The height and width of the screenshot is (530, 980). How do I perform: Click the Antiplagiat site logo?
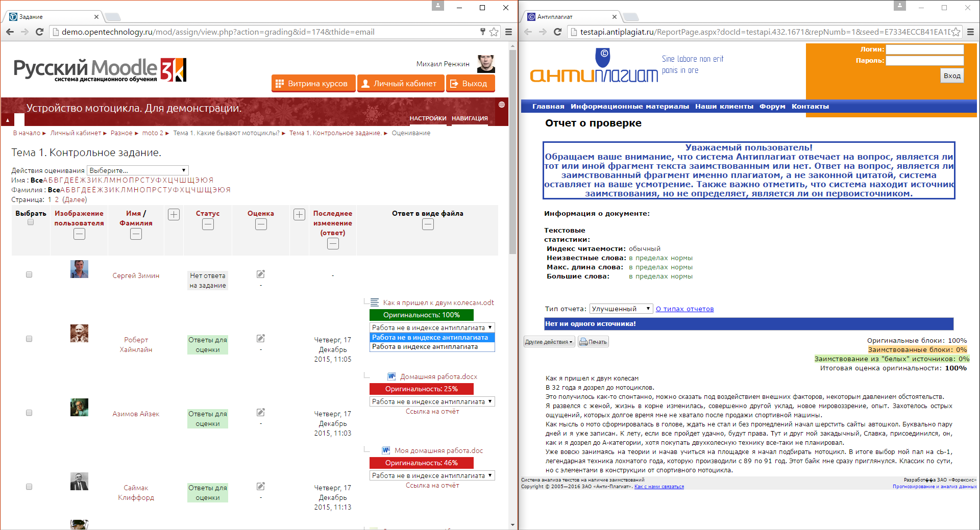point(595,66)
